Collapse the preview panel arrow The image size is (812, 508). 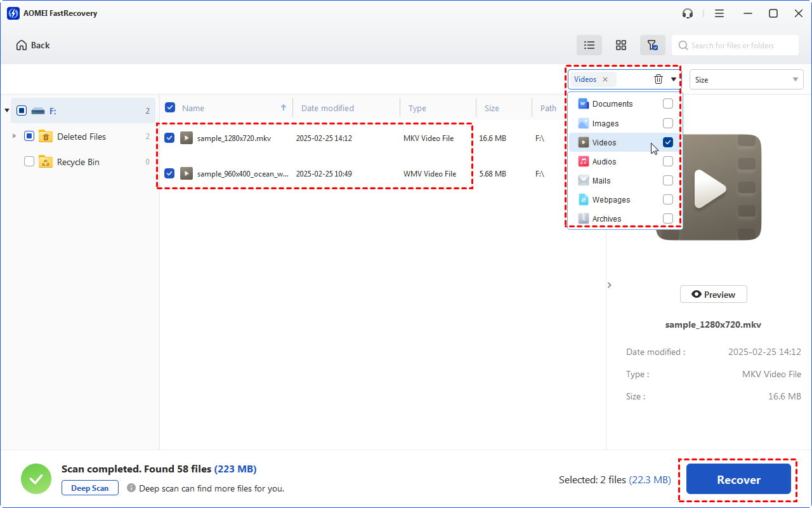[610, 285]
